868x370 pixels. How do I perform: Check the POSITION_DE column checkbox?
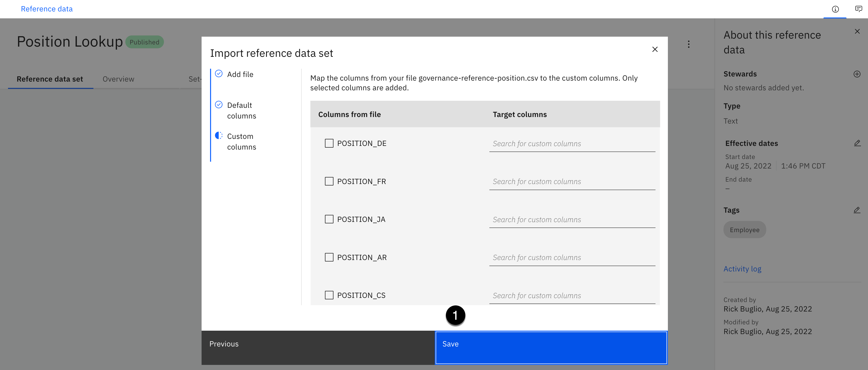pyautogui.click(x=329, y=143)
